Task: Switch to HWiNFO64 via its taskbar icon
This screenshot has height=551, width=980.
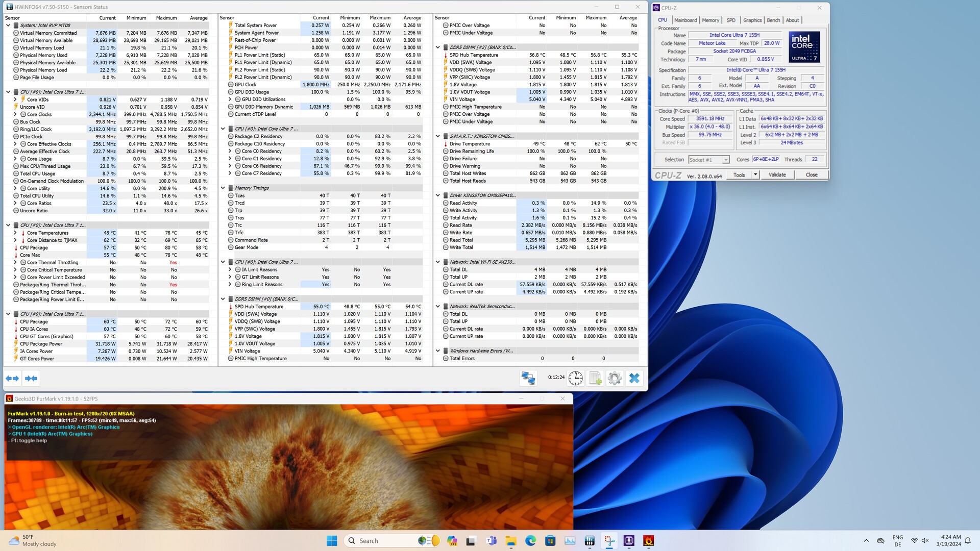Action: (590, 541)
